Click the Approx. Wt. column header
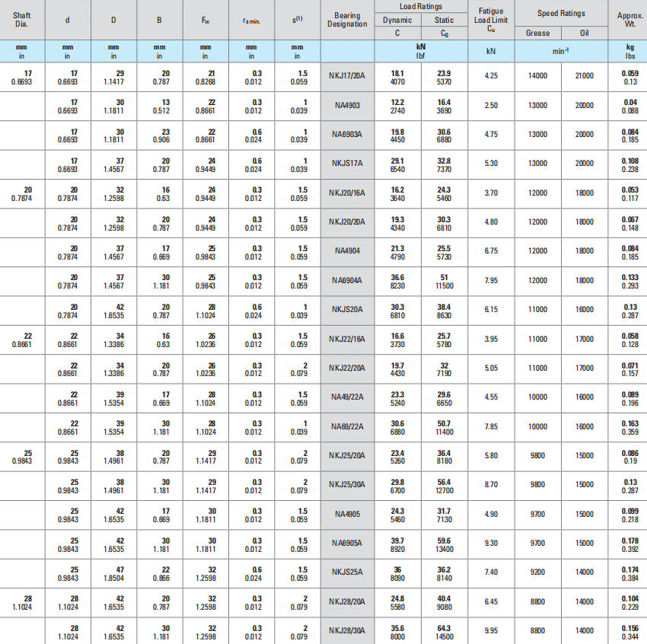The width and height of the screenshot is (647, 644). [x=629, y=20]
